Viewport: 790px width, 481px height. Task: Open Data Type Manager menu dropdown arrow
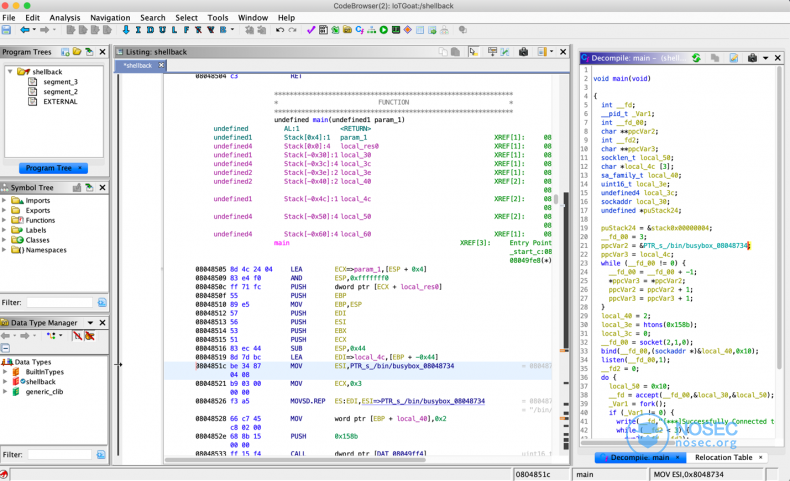click(90, 323)
